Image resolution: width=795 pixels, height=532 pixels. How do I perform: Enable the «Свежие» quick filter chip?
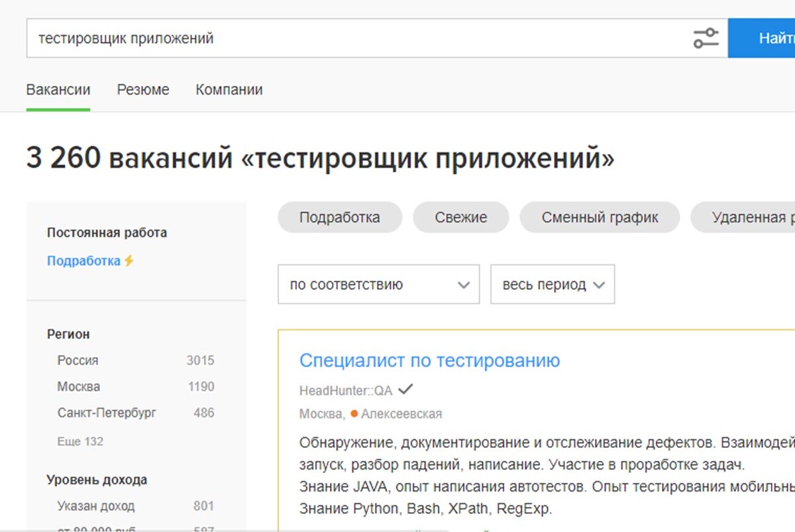[460, 217]
